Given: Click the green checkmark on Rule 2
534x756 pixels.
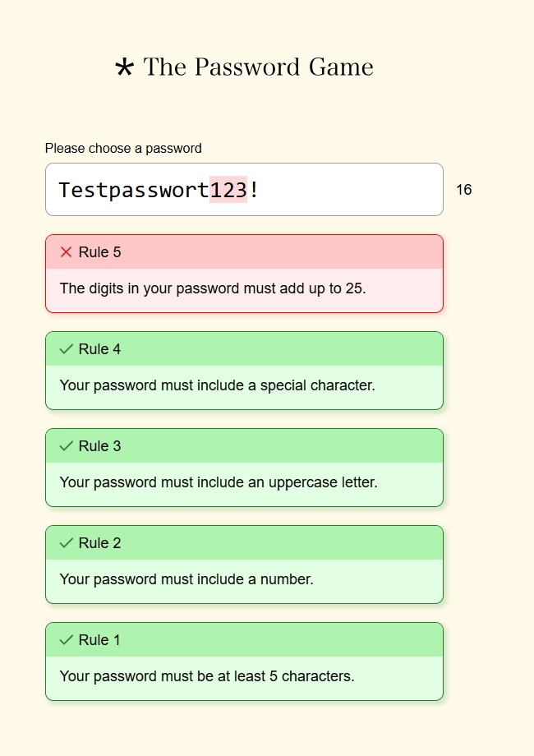Looking at the screenshot, I should tap(67, 543).
